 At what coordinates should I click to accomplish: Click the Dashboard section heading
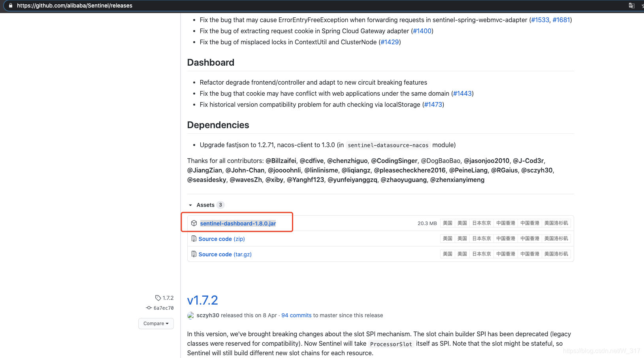(x=211, y=63)
